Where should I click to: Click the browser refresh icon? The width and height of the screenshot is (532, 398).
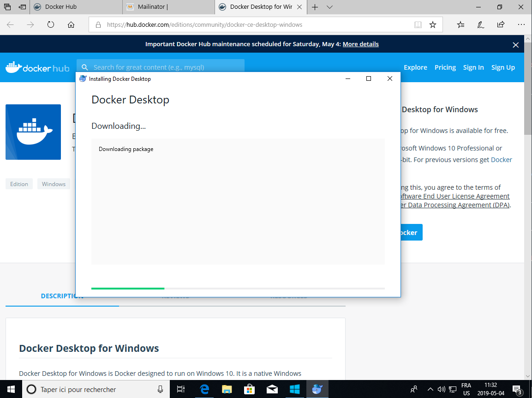[51, 24]
